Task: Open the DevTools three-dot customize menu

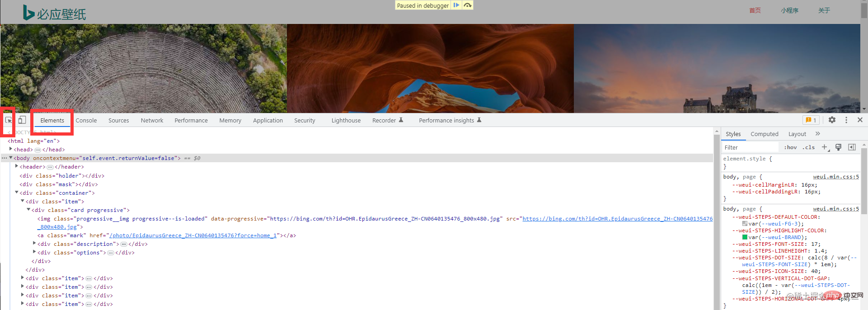Action: (846, 120)
